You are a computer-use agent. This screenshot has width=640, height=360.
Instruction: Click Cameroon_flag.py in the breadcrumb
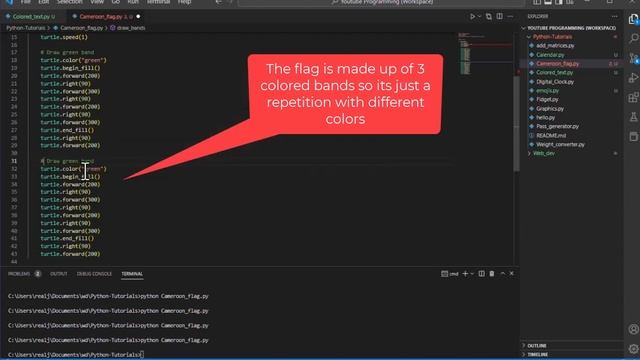coord(82,28)
